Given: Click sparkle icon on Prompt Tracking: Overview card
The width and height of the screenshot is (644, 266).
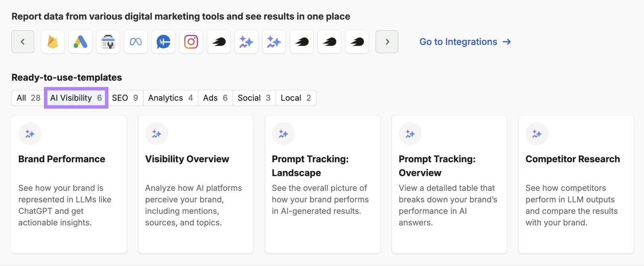Looking at the screenshot, I should pyautogui.click(x=410, y=134).
